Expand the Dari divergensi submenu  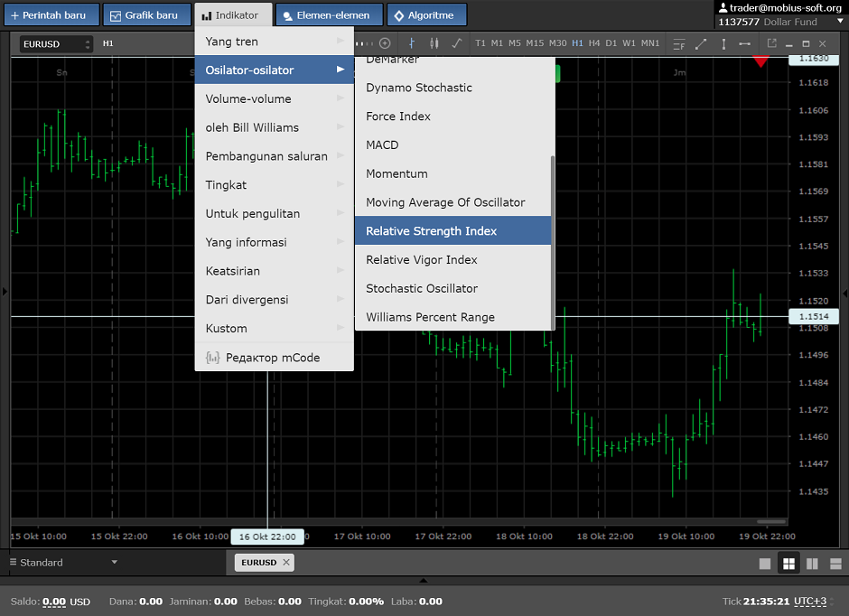(274, 299)
